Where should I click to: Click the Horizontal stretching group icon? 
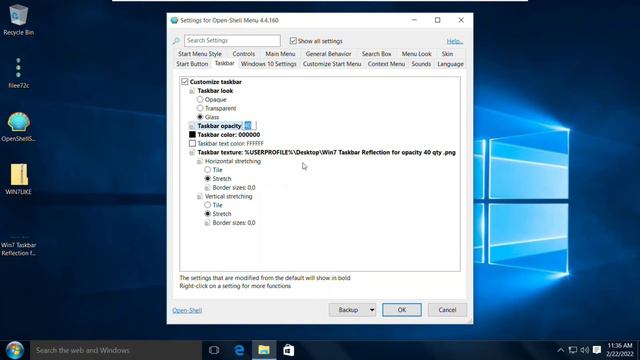tap(200, 161)
